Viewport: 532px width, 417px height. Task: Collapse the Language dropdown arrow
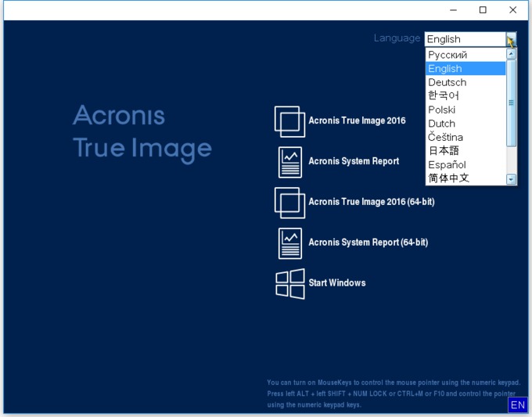(511, 39)
